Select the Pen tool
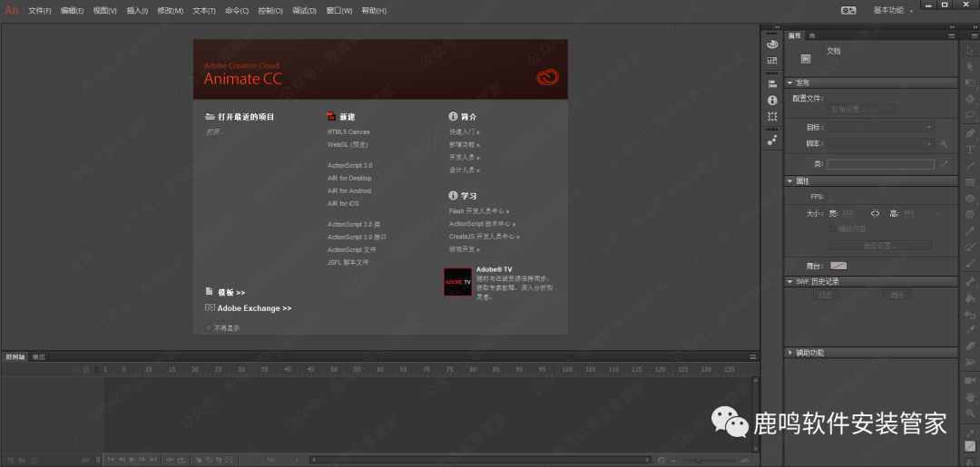 [x=970, y=132]
